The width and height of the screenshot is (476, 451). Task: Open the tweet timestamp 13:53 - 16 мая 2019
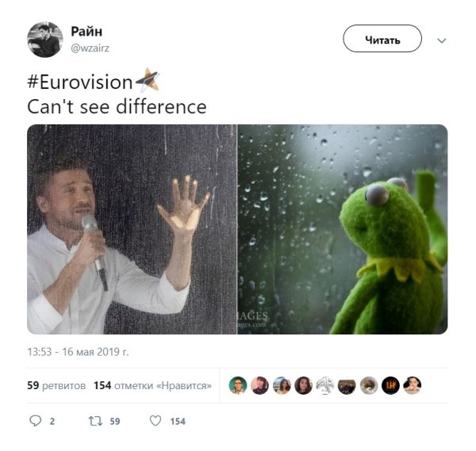pos(78,352)
